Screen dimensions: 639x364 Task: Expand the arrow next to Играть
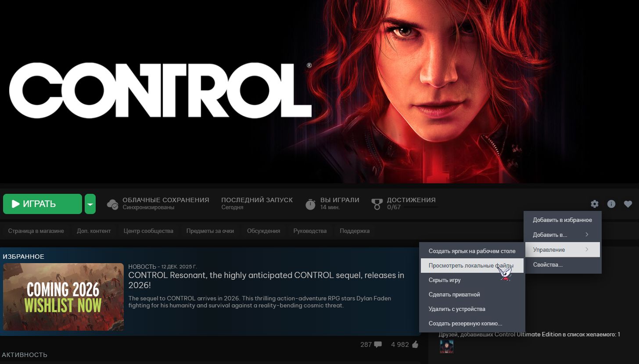pyautogui.click(x=90, y=204)
